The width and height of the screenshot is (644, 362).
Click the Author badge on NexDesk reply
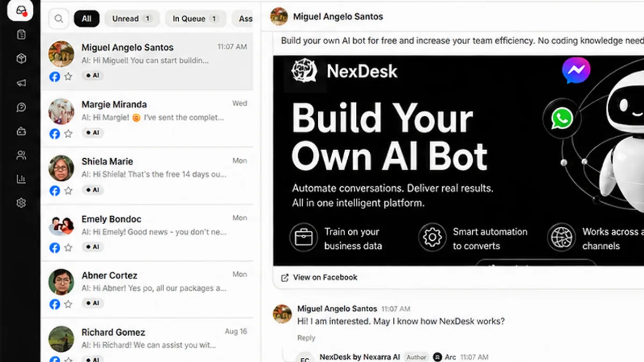click(416, 357)
